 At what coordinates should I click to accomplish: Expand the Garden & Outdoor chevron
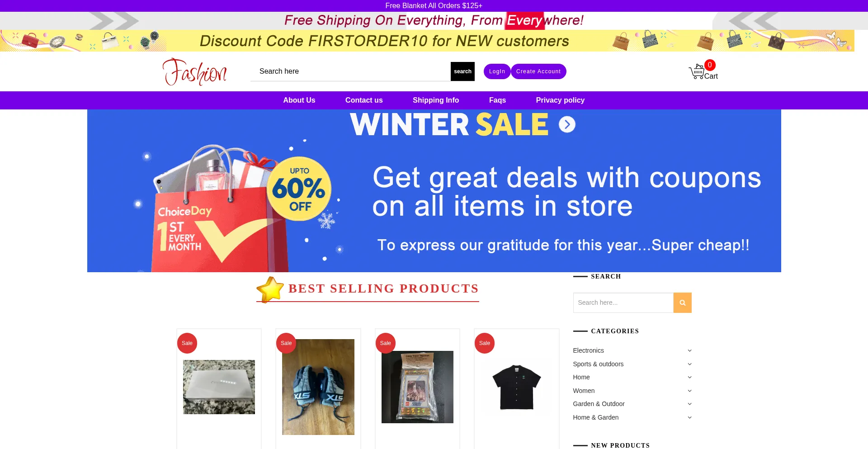(689, 404)
